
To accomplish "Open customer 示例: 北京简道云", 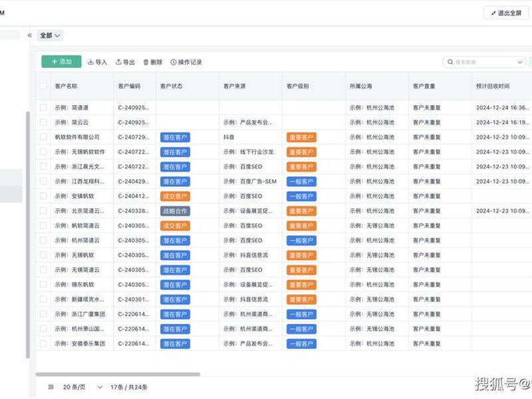I will pyautogui.click(x=79, y=211).
